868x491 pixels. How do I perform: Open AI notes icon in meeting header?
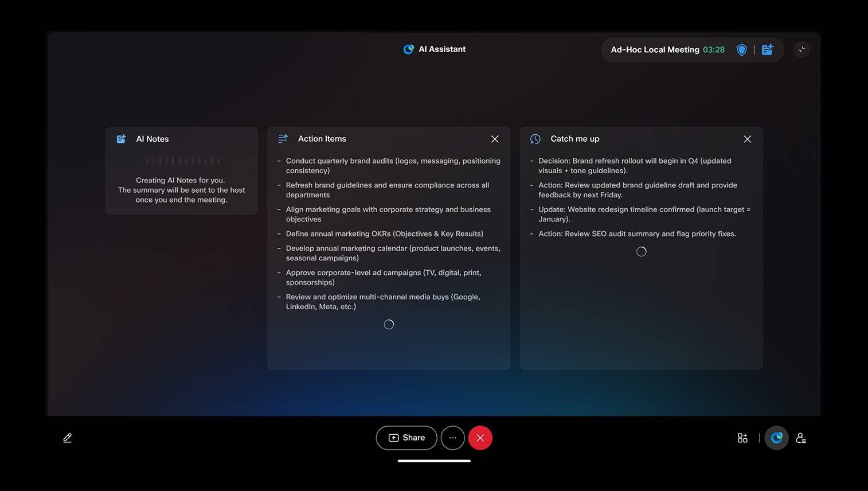point(767,50)
